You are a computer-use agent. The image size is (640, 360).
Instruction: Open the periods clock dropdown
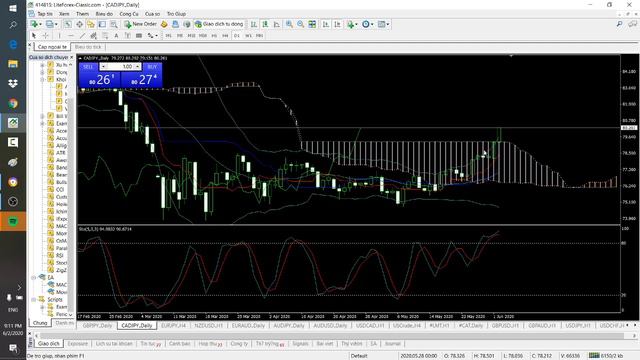click(367, 24)
